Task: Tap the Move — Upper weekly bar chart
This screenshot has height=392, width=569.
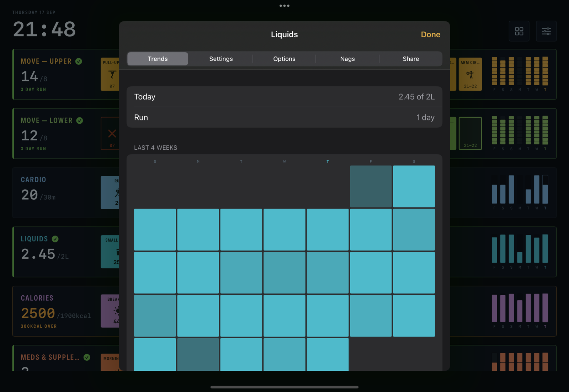Action: [x=520, y=74]
